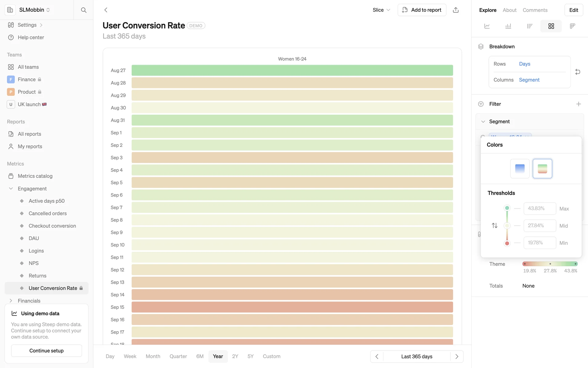Select the bar chart view icon
588x368 pixels.
pos(508,26)
